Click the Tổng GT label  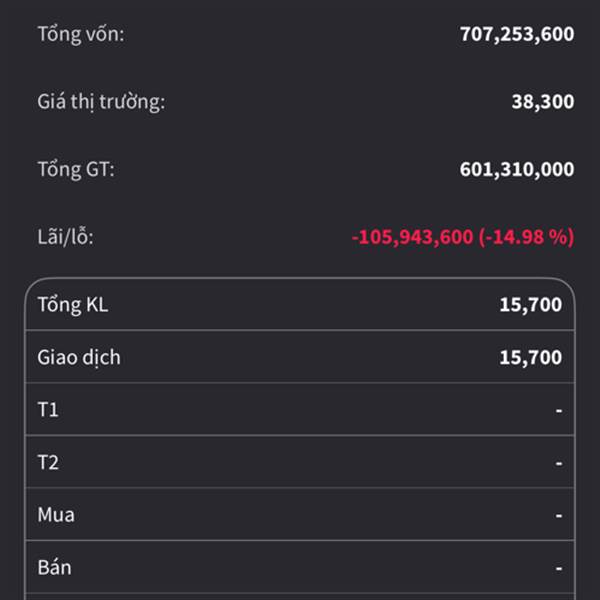(x=76, y=169)
